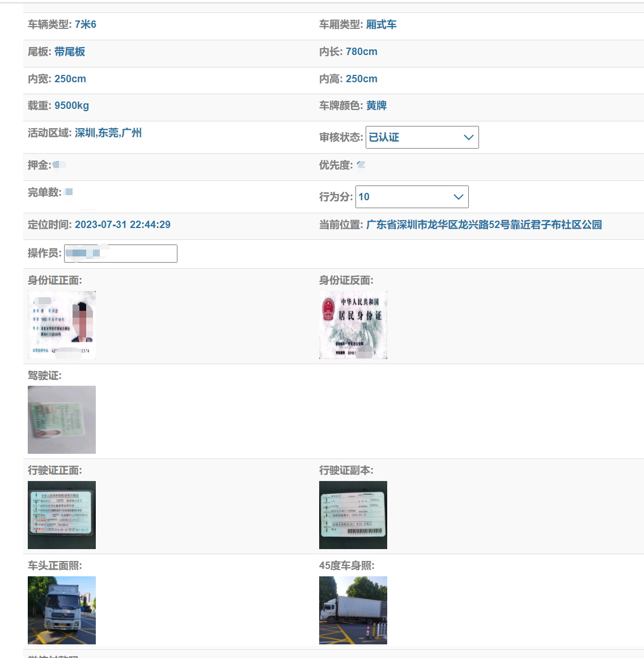This screenshot has height=658, width=644.
Task: Open the 身份证正面 ID card image
Action: click(x=62, y=325)
